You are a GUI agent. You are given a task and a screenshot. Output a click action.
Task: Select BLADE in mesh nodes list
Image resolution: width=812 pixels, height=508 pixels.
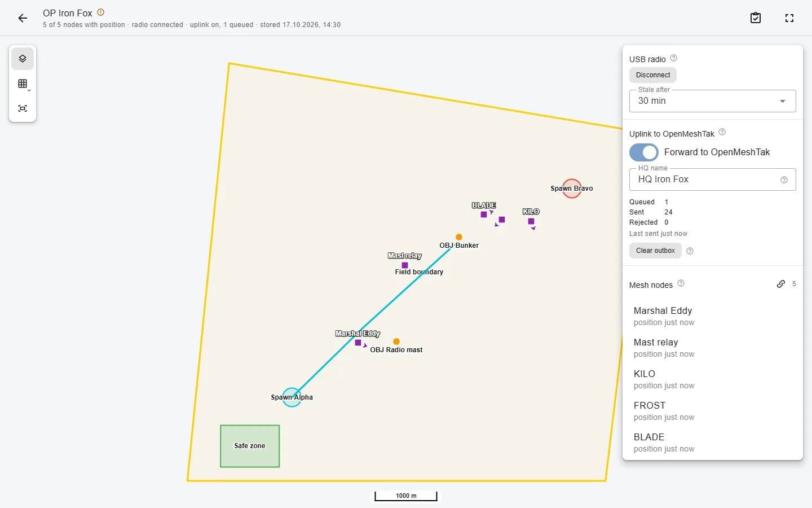[x=713, y=443]
